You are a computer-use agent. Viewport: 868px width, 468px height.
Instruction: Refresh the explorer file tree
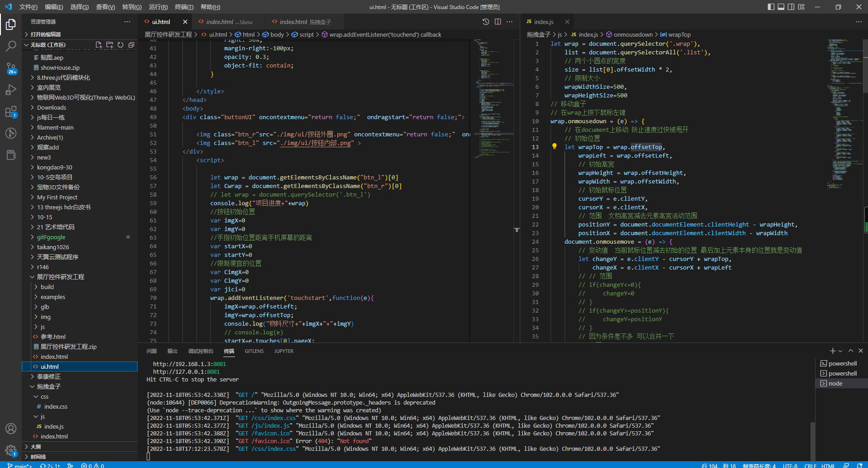120,45
